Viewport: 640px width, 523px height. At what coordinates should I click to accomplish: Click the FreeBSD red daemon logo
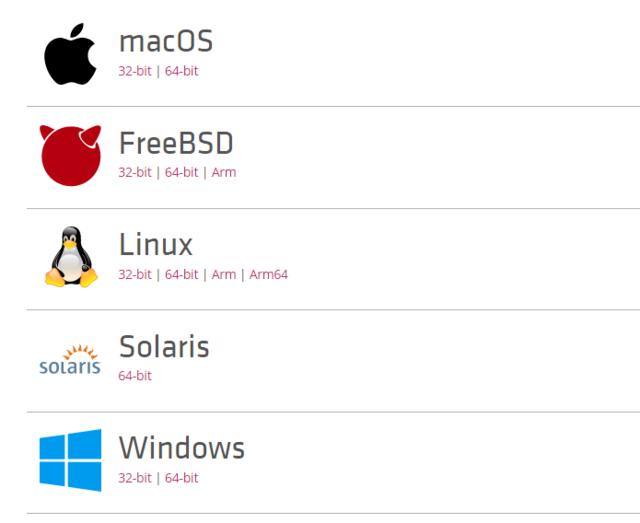pos(70,156)
